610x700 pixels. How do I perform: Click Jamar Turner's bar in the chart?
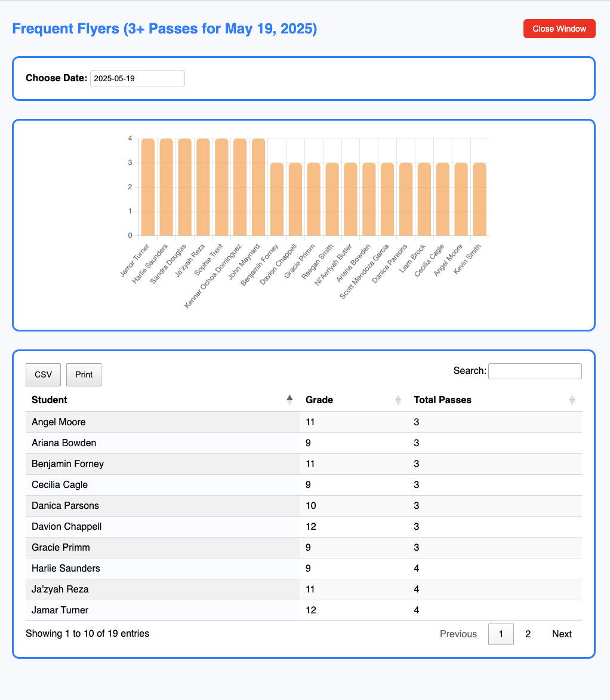(148, 187)
